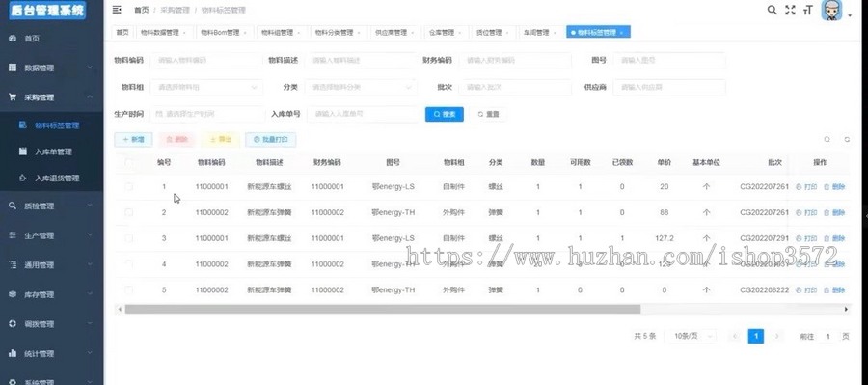
Task: Click the 首页 breadcrumb link
Action: 141,10
